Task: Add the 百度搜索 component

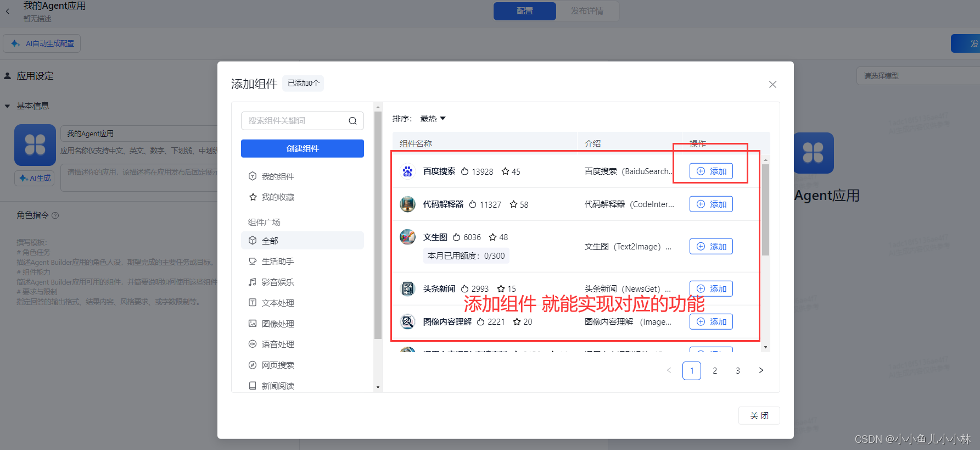Action: tap(711, 171)
